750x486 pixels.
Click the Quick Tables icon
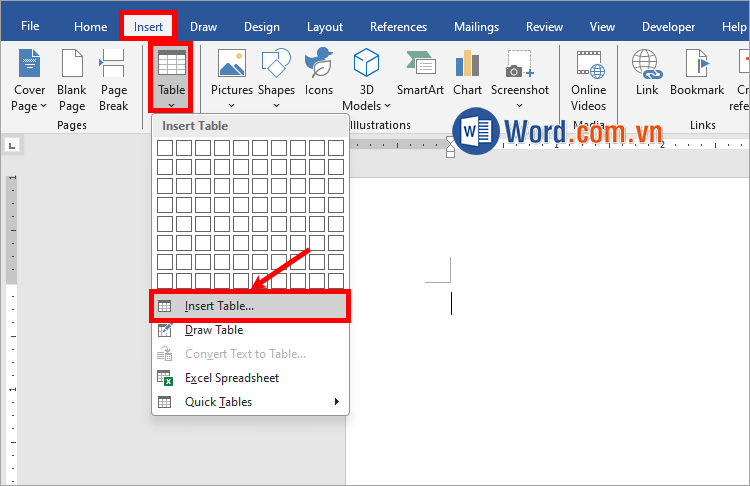(165, 402)
